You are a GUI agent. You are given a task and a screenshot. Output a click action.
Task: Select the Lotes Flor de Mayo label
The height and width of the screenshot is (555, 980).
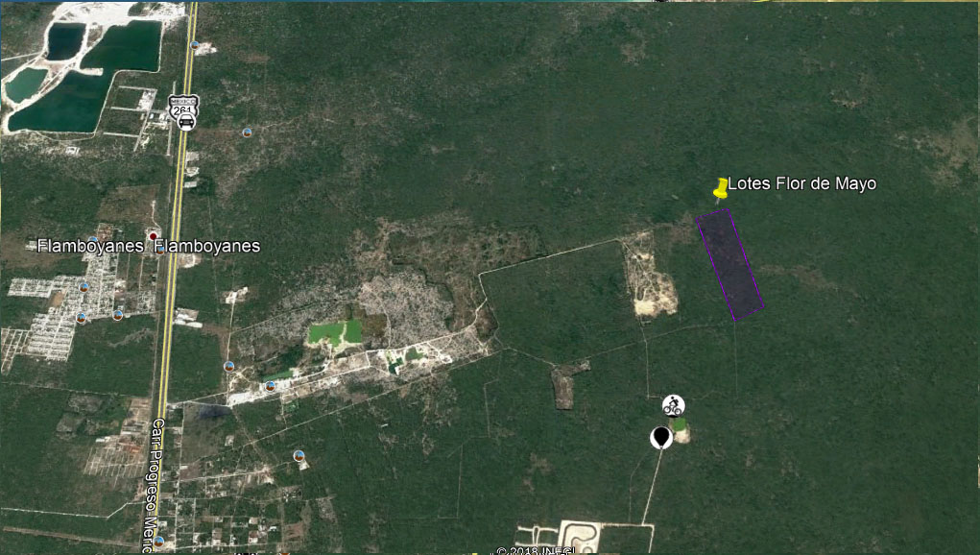click(801, 183)
